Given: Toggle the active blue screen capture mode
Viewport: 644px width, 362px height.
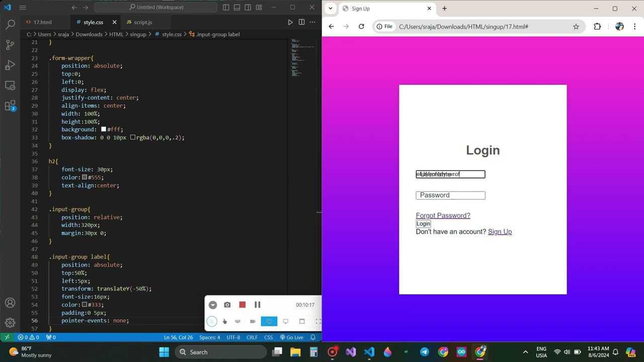Looking at the screenshot, I should (x=269, y=321).
